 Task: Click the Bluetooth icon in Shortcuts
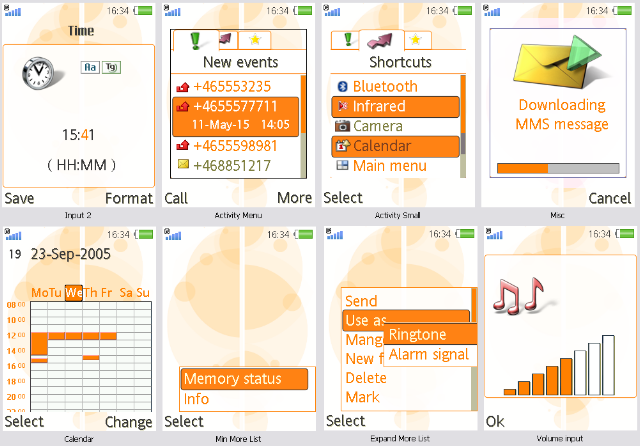click(x=342, y=86)
